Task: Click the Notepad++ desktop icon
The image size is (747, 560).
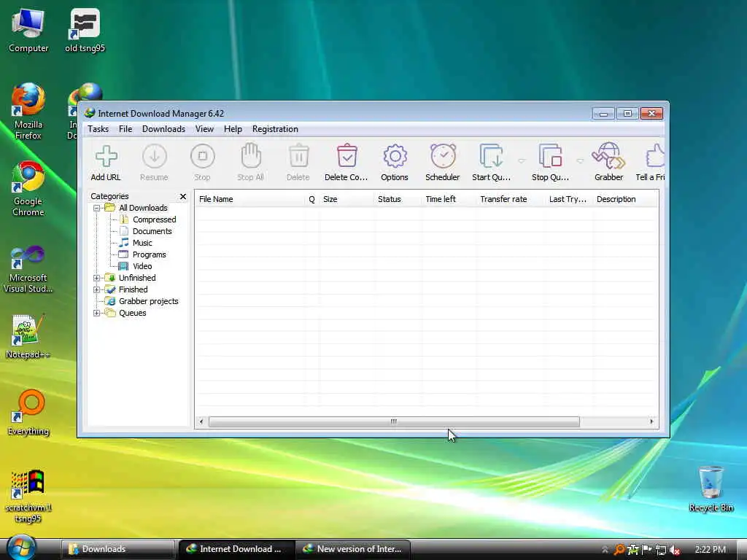Action: (28, 336)
